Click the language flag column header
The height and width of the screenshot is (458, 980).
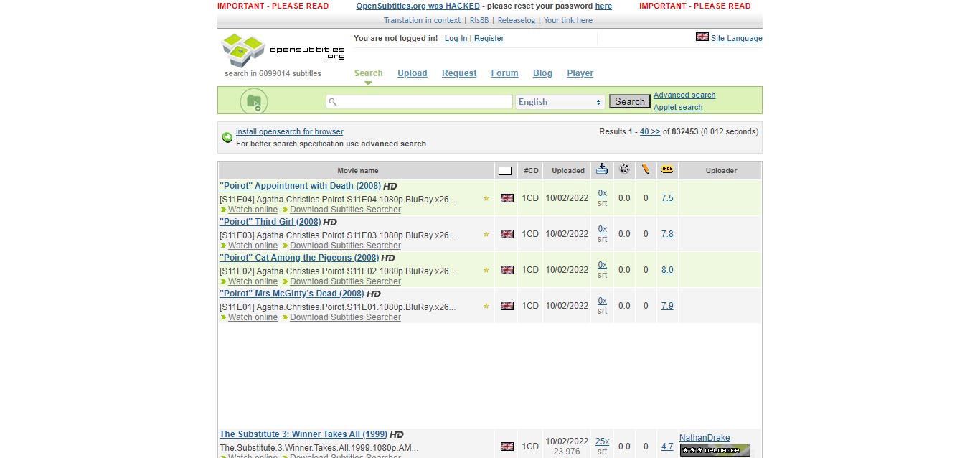click(x=505, y=171)
